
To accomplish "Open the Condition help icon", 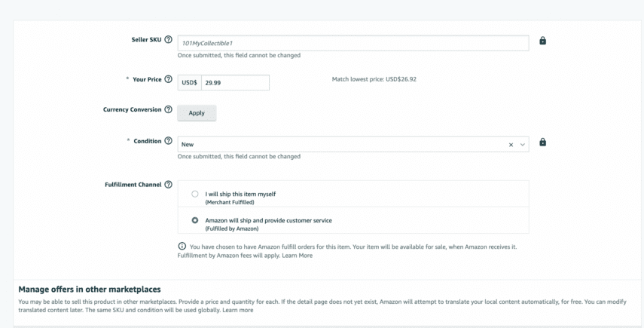I will [x=168, y=140].
